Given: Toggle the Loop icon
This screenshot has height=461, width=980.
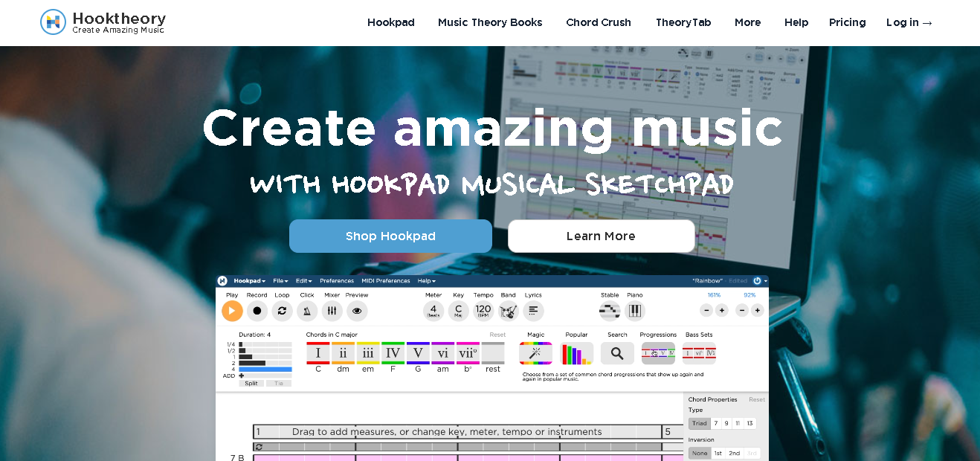Looking at the screenshot, I should pyautogui.click(x=282, y=311).
